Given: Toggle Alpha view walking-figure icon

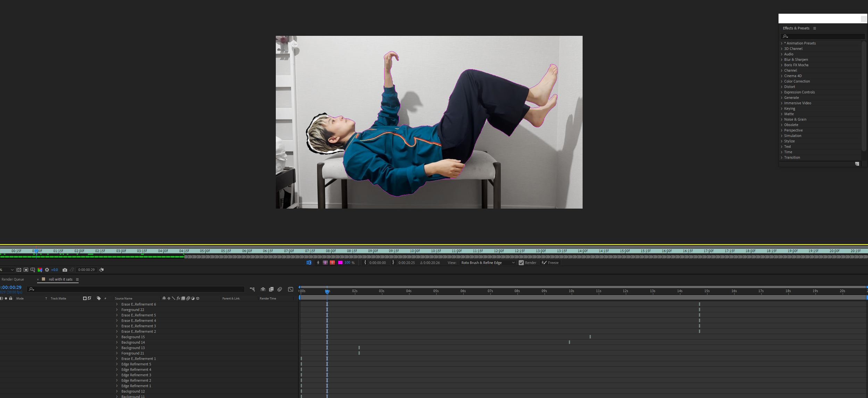Looking at the screenshot, I should point(318,263).
